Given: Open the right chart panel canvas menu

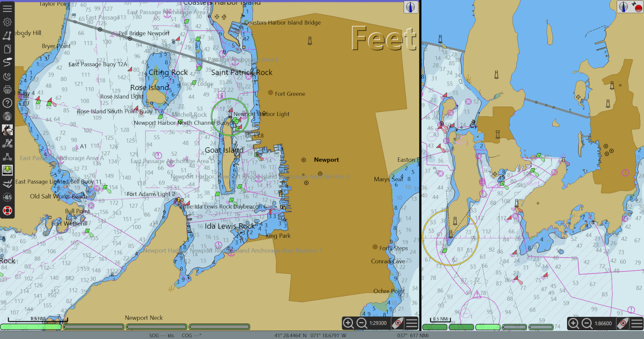Looking at the screenshot, I should 637,323.
